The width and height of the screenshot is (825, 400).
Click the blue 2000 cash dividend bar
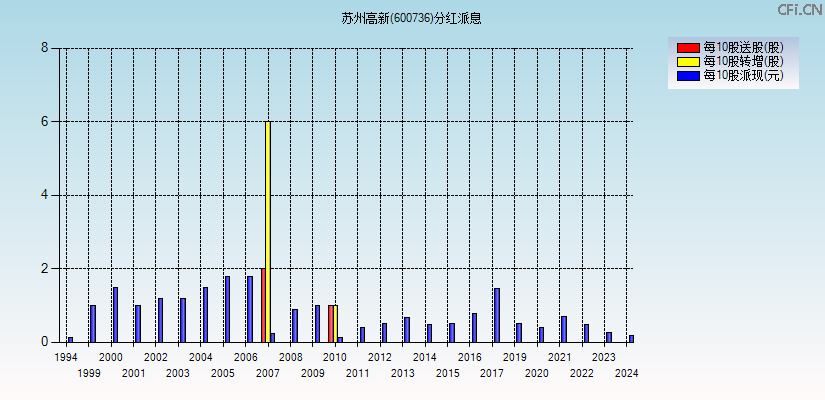115,315
